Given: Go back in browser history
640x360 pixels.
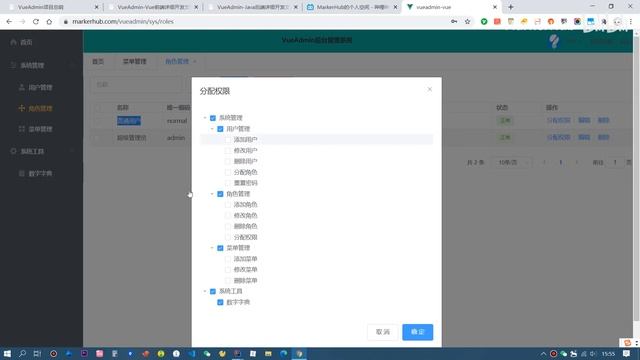Looking at the screenshot, I should (x=9, y=22).
